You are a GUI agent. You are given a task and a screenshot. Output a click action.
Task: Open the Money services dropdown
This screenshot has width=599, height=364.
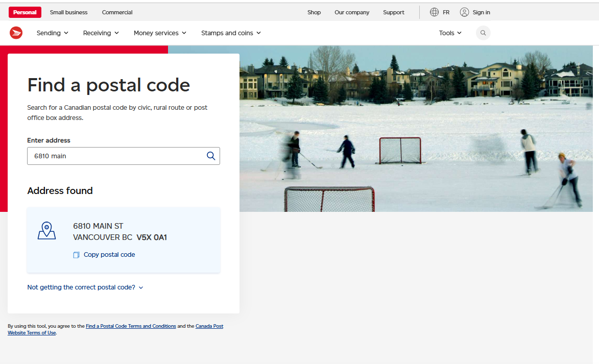click(160, 33)
